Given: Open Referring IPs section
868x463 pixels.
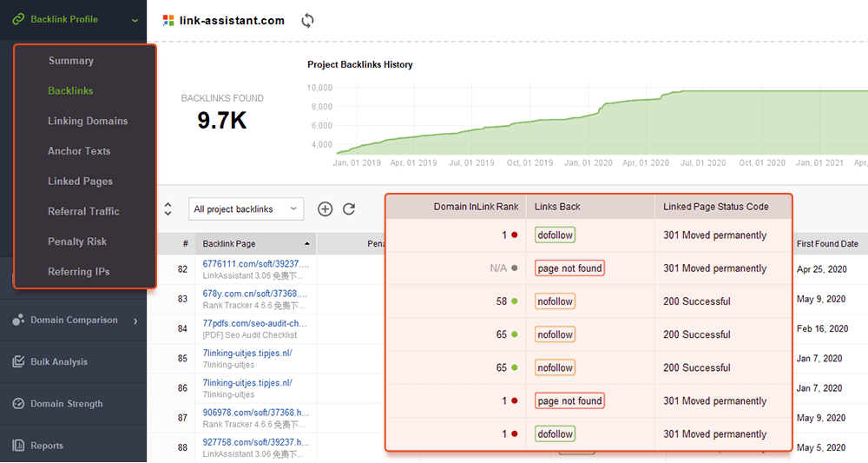Looking at the screenshot, I should pyautogui.click(x=79, y=271).
